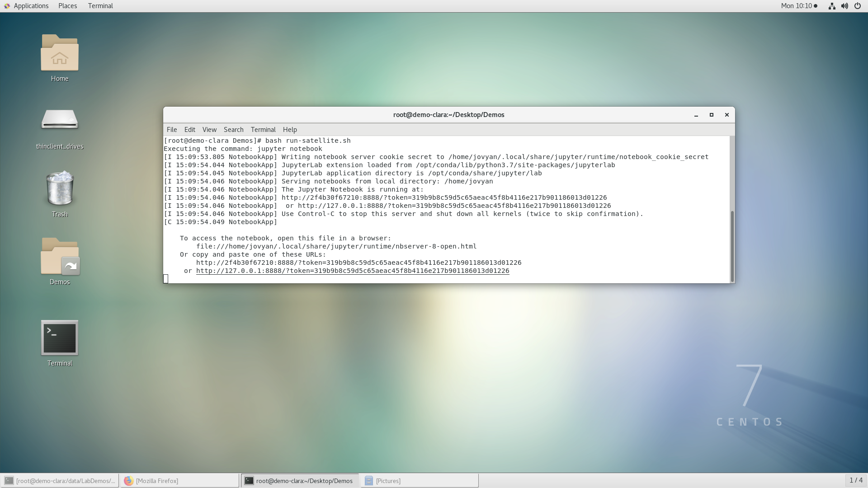This screenshot has height=488, width=868.
Task: Open the Trash icon on desktop
Action: pos(60,191)
